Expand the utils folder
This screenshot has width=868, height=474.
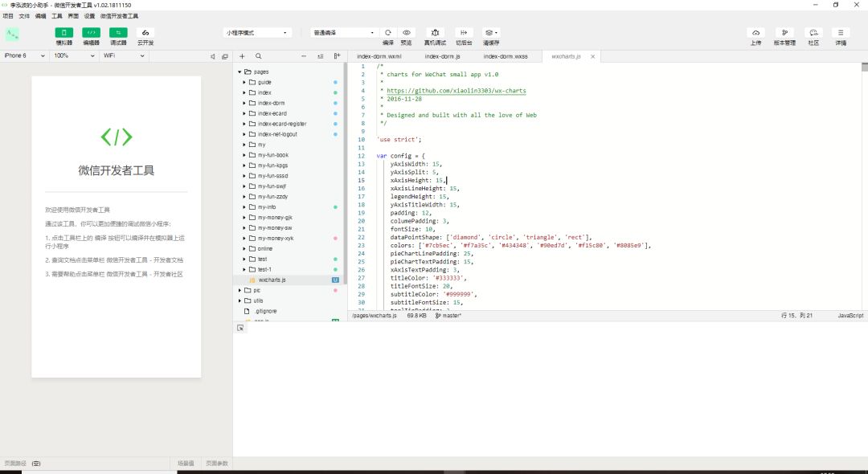[240, 301]
